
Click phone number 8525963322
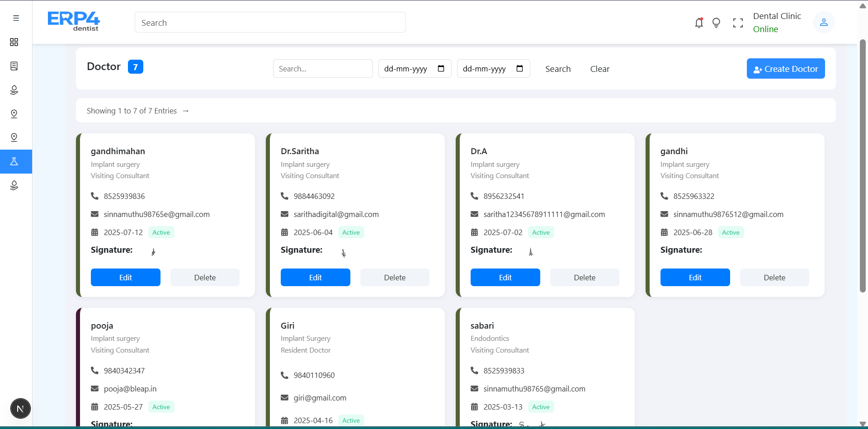coord(694,196)
